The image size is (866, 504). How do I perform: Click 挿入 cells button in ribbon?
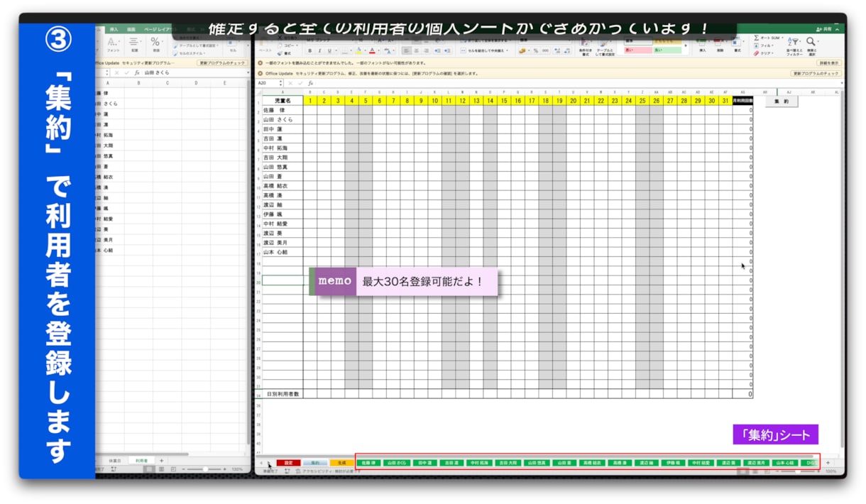(703, 46)
